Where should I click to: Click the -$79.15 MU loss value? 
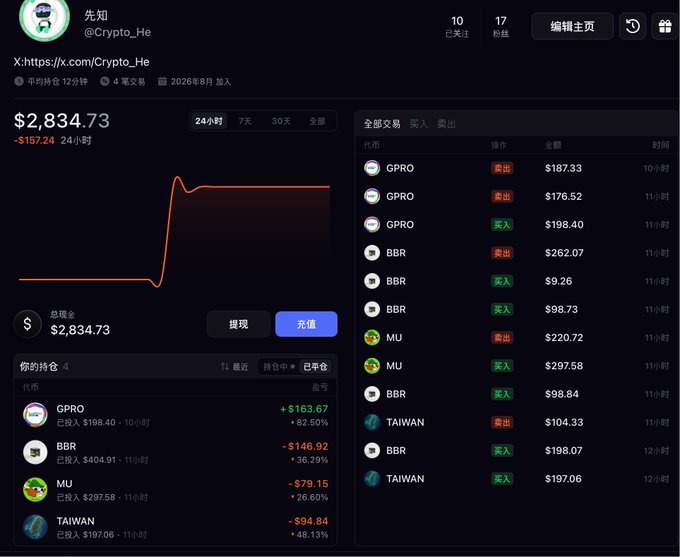point(308,483)
